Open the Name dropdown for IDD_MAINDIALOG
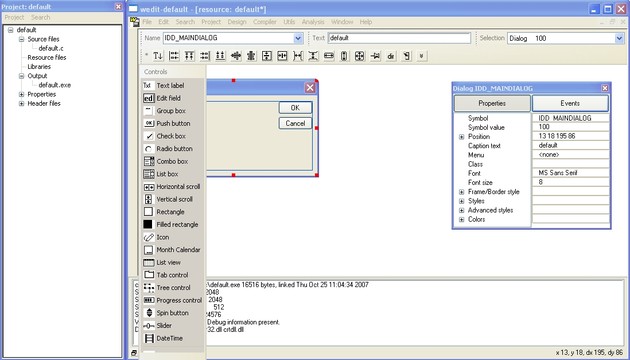 (x=298, y=38)
